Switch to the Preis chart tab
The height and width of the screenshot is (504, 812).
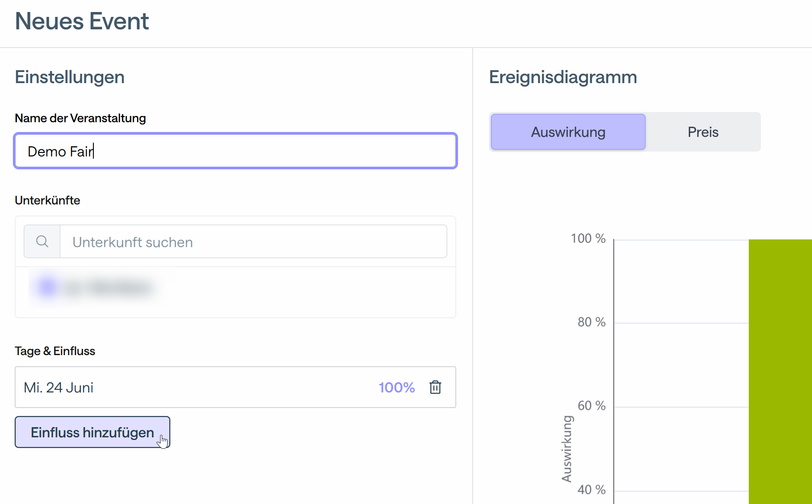pyautogui.click(x=703, y=132)
